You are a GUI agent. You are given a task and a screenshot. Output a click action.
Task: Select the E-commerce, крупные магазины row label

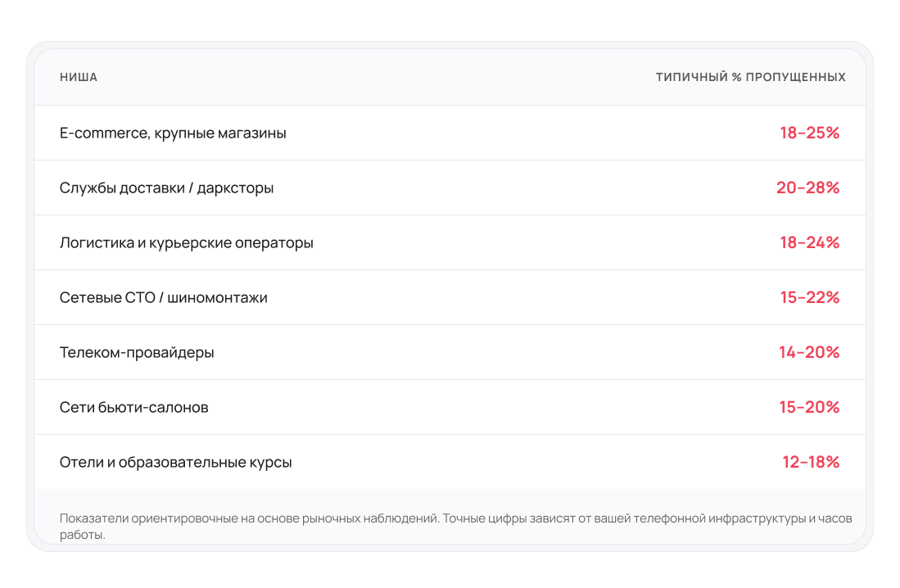click(173, 133)
